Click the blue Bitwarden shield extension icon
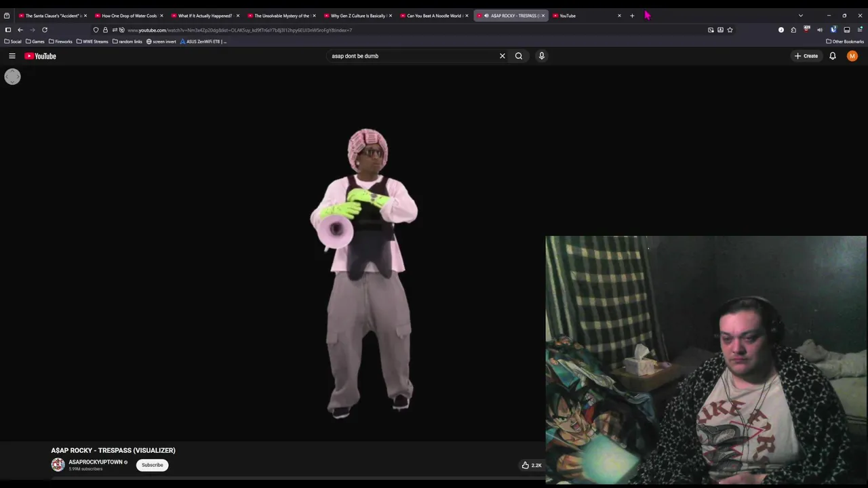This screenshot has height=488, width=868. (833, 29)
